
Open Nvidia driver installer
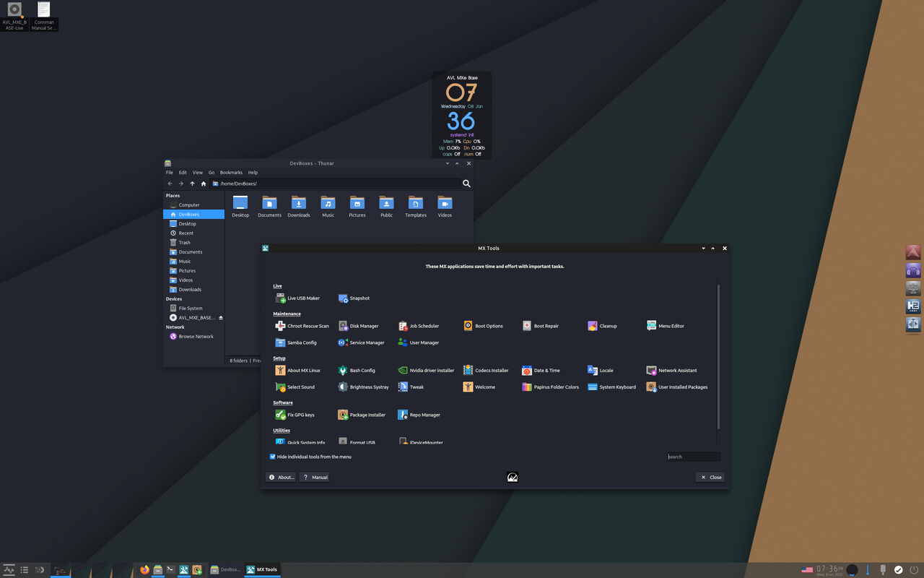tap(426, 371)
